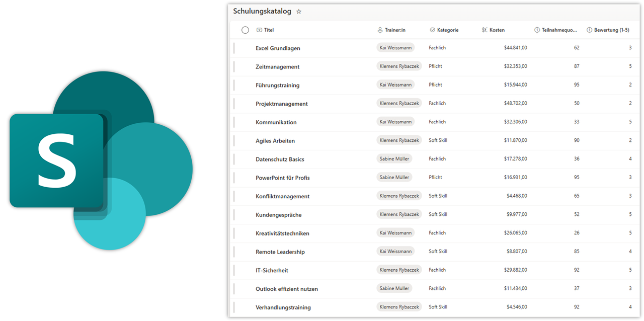Click the Titel column text icon
The height and width of the screenshot is (321, 644).
coord(259,30)
